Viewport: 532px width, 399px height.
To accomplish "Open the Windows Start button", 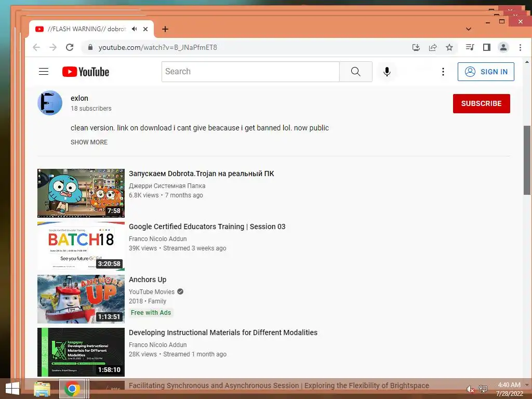I will (x=12, y=389).
